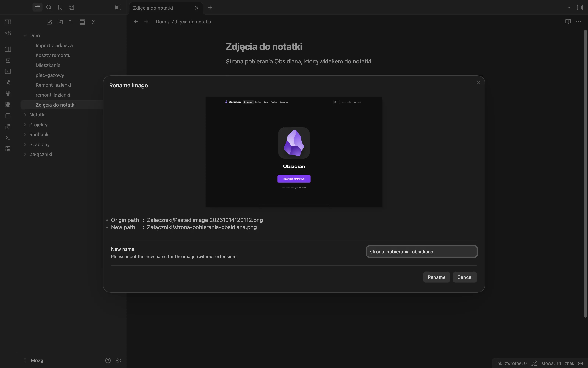
Task: Switch to reading view book icon
Action: [568, 22]
